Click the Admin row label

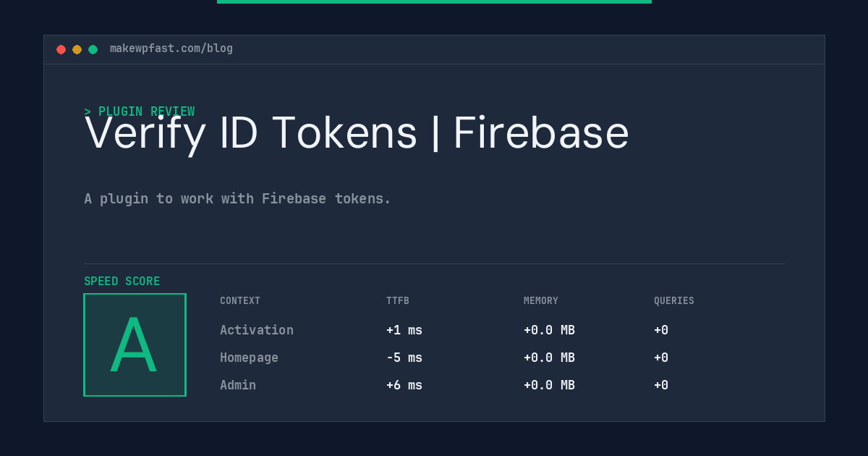tap(238, 385)
